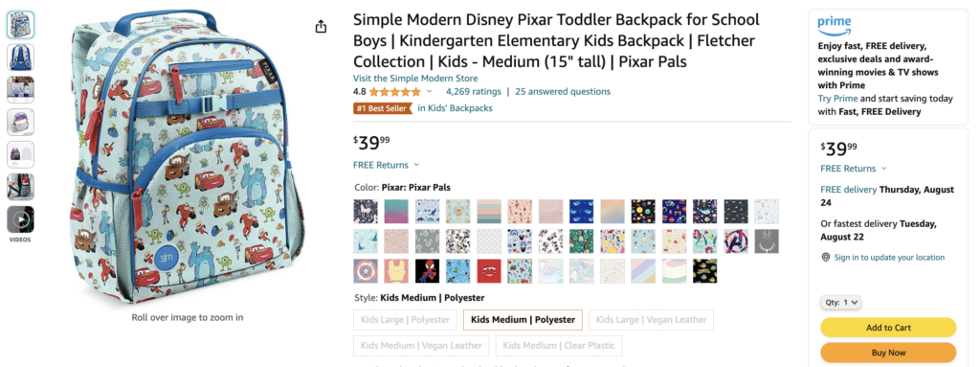The width and height of the screenshot is (980, 367).
Task: Click the Buy Now button
Action: pos(888,353)
